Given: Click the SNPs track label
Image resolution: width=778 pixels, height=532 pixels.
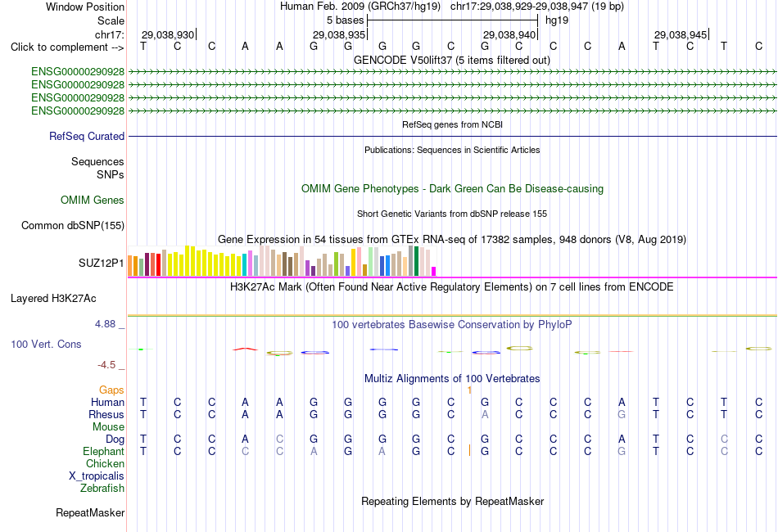Looking at the screenshot, I should coord(111,174).
